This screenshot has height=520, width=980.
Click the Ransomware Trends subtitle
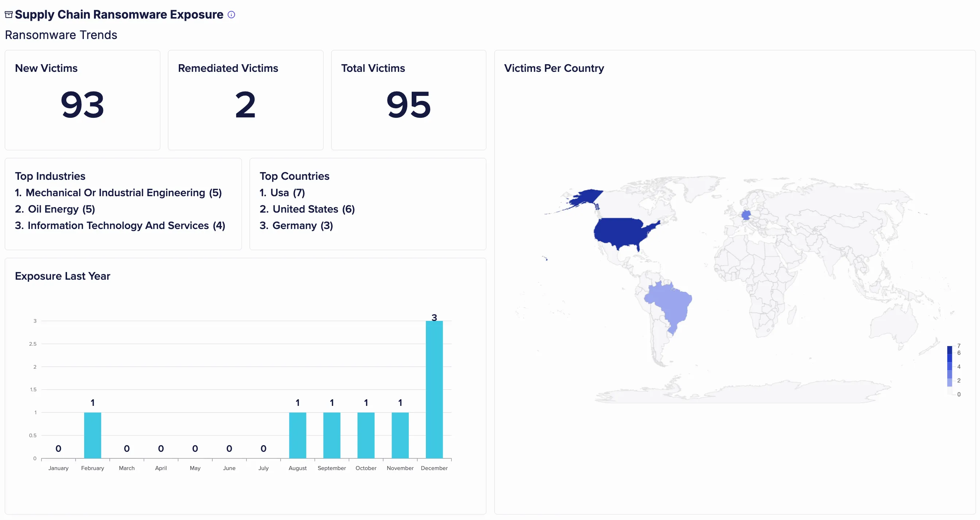[61, 35]
